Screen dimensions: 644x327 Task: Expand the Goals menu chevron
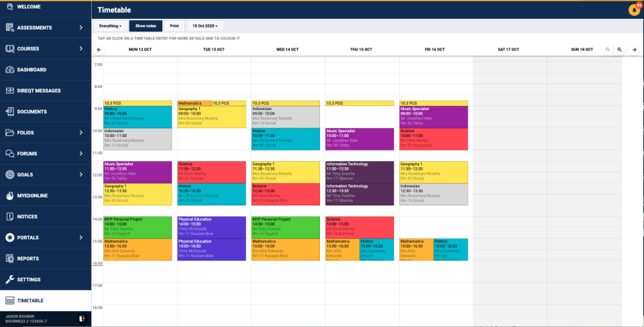[x=81, y=175]
